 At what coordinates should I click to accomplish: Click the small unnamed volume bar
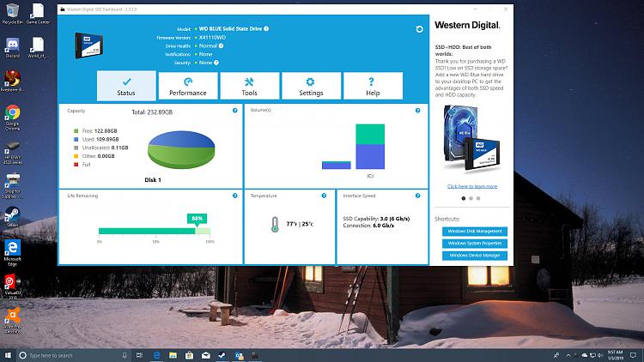[x=337, y=165]
